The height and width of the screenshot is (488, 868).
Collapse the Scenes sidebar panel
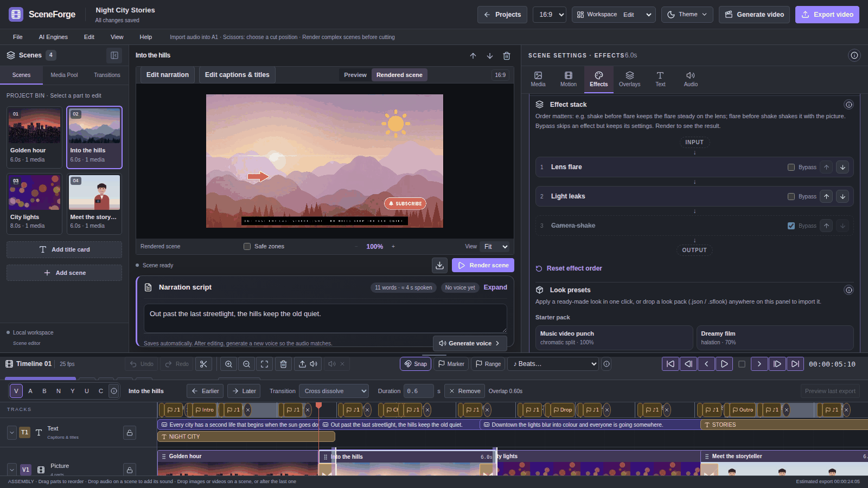[x=114, y=55]
